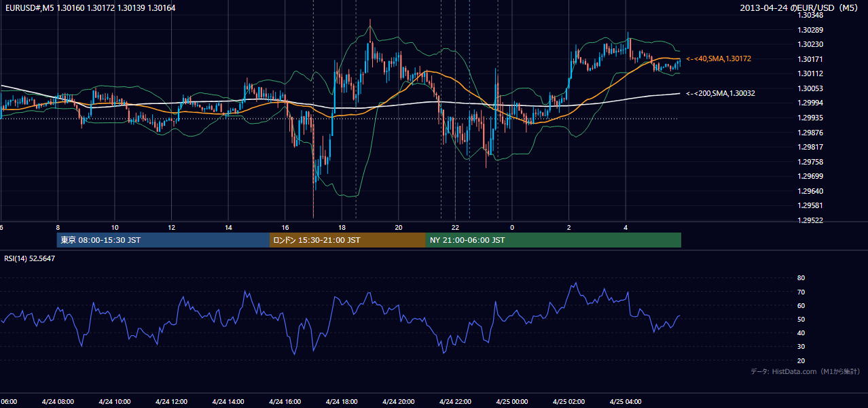Click hour tick 16 below the price chart
The height and width of the screenshot is (408, 868).
point(285,227)
